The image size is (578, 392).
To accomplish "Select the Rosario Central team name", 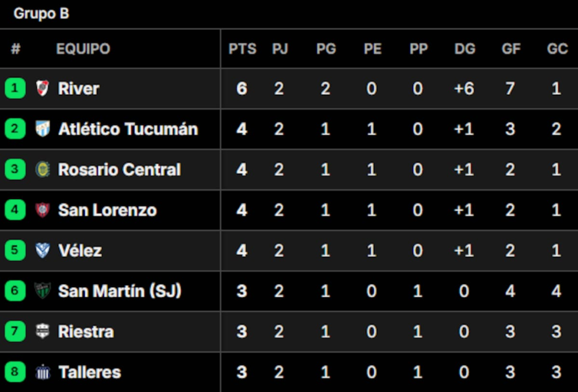I will click(x=120, y=170).
